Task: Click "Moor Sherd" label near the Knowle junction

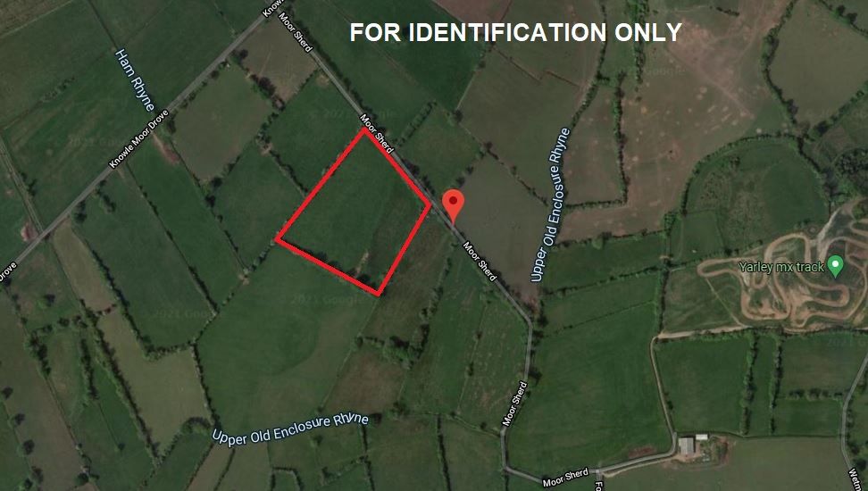Action: (295, 31)
